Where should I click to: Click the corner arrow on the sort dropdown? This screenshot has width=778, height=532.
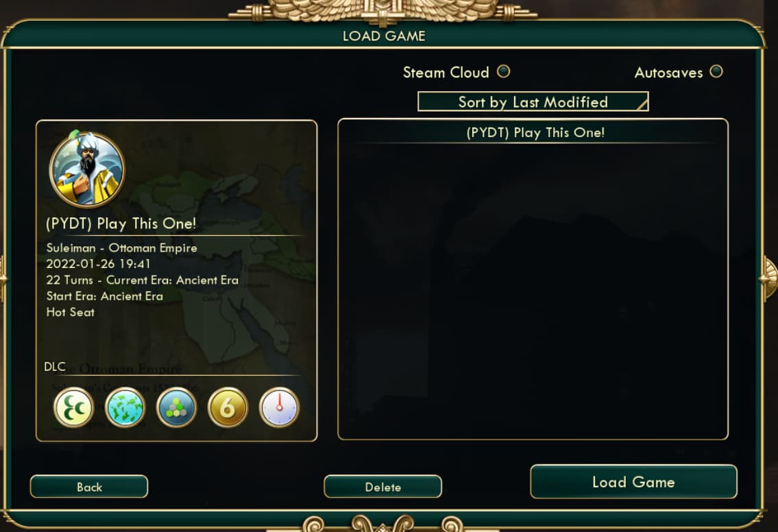coord(642,104)
